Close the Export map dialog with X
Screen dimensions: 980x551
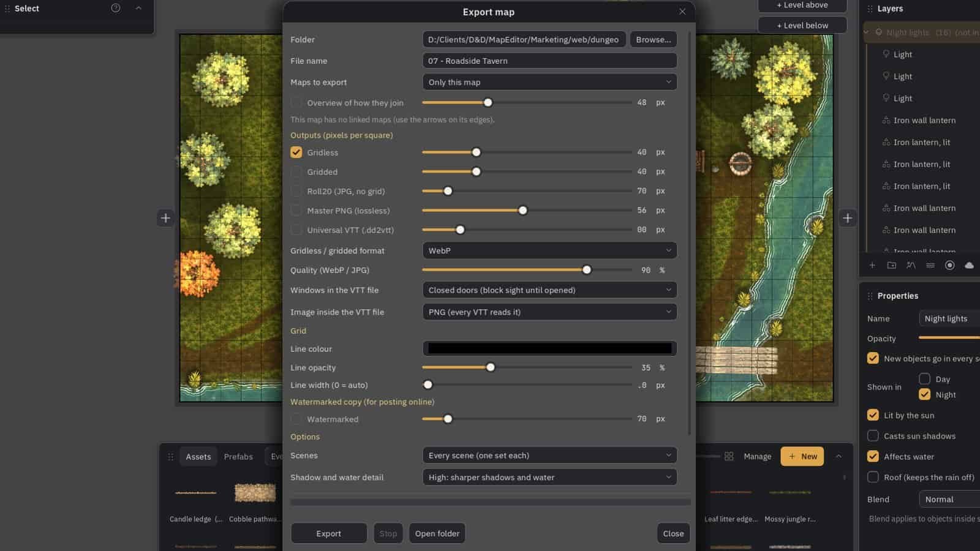point(682,12)
